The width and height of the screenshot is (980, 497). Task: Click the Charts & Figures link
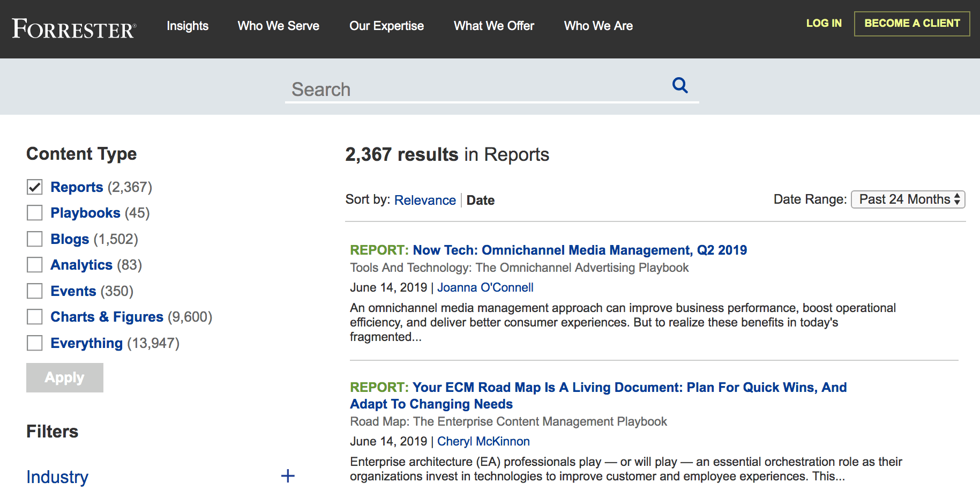(x=107, y=317)
